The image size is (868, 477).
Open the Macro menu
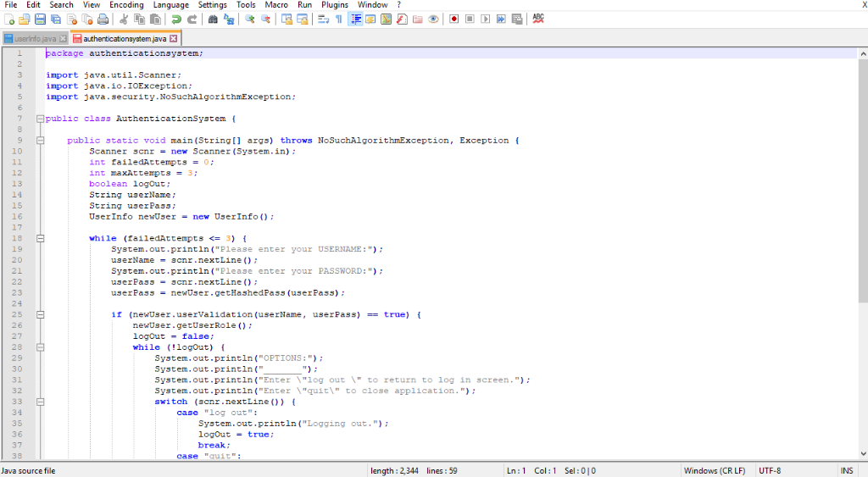[x=276, y=5]
